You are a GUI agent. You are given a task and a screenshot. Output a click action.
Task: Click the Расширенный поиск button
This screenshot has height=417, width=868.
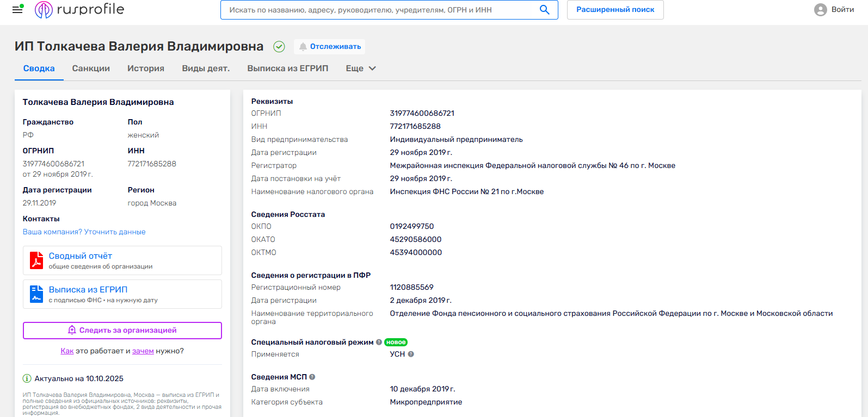coord(615,10)
